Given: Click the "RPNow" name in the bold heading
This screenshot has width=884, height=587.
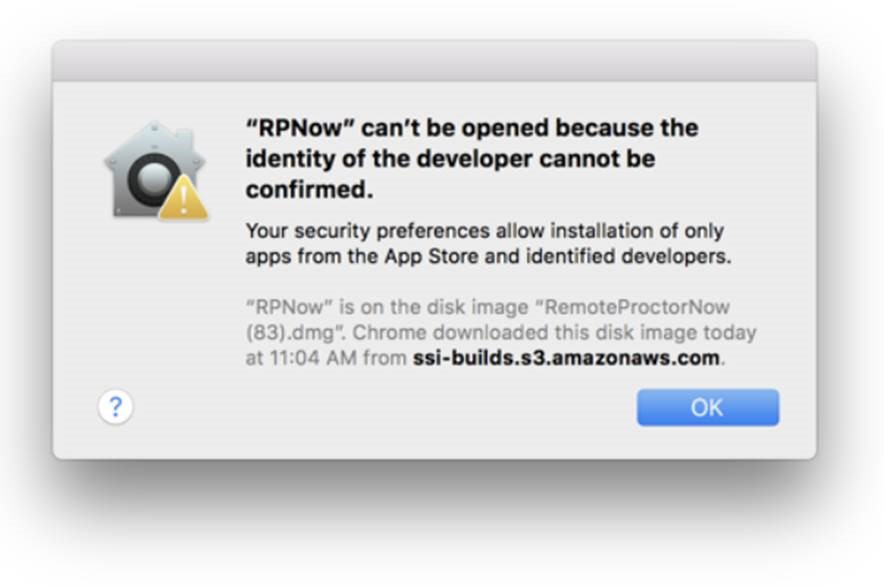Looking at the screenshot, I should click(x=300, y=128).
